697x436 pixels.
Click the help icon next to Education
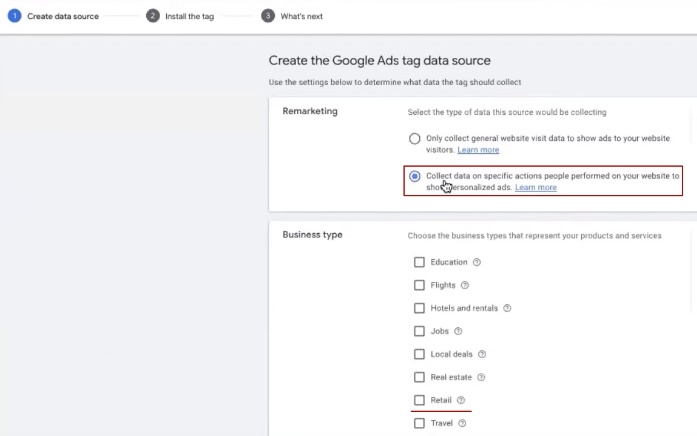point(477,262)
